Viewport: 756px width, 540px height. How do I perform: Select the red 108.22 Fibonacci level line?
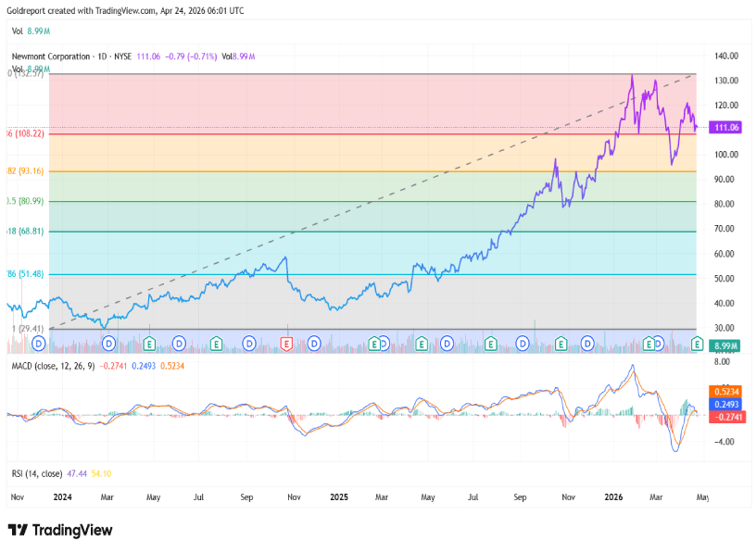pyautogui.click(x=371, y=134)
